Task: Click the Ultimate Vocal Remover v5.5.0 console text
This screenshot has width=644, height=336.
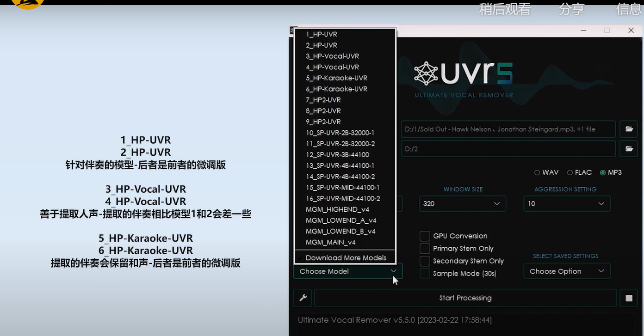Action: point(395,320)
